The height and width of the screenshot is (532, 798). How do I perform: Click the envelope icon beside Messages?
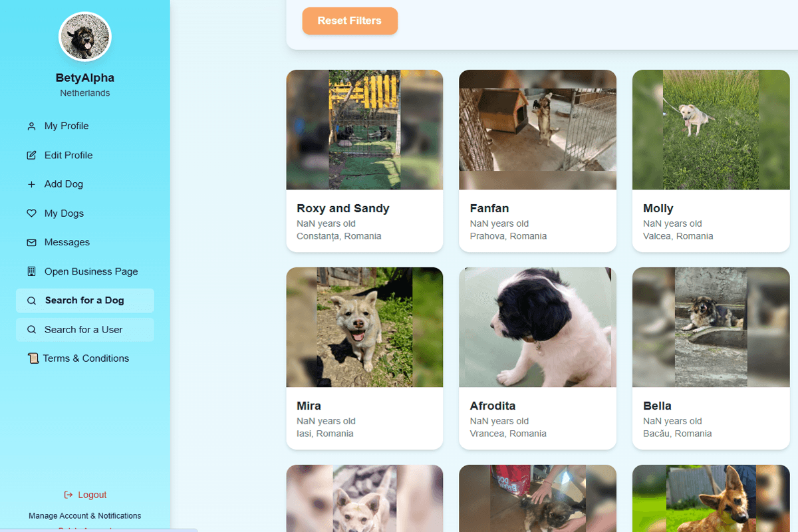point(31,243)
